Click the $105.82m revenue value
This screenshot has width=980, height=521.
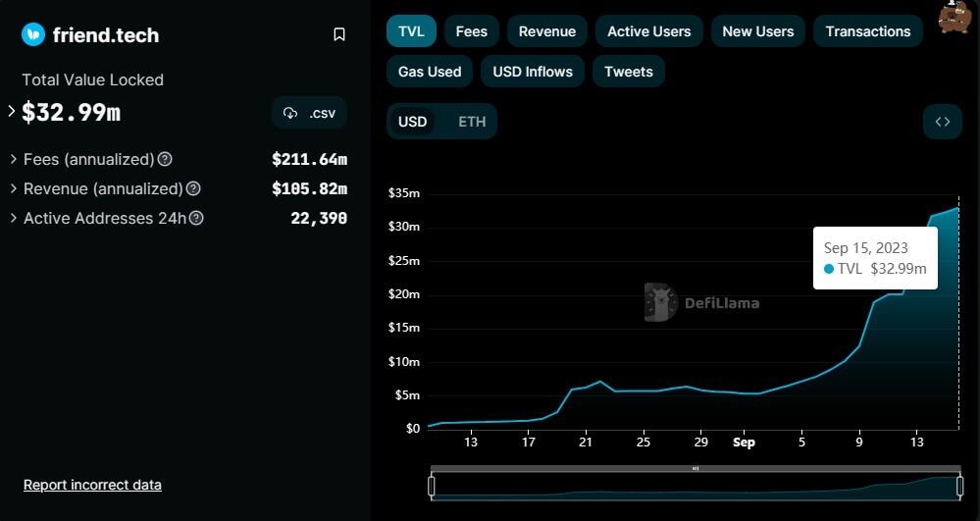pos(309,188)
